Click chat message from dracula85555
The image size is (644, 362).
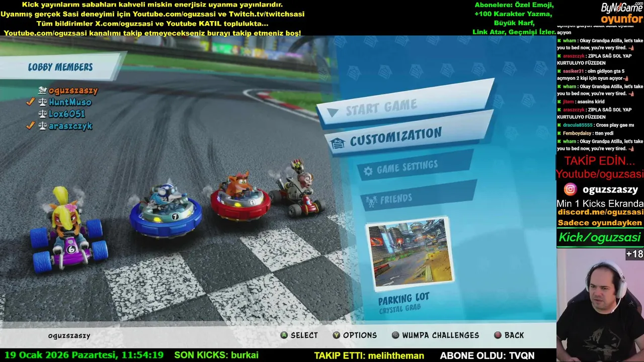[596, 125]
